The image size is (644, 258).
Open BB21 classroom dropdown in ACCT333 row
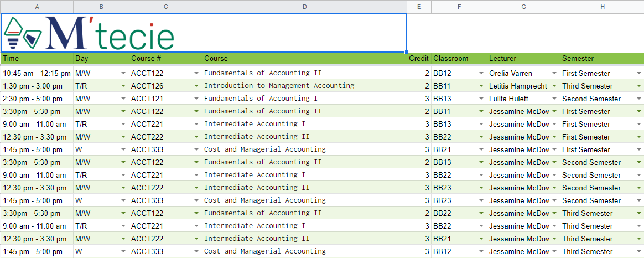pyautogui.click(x=481, y=150)
